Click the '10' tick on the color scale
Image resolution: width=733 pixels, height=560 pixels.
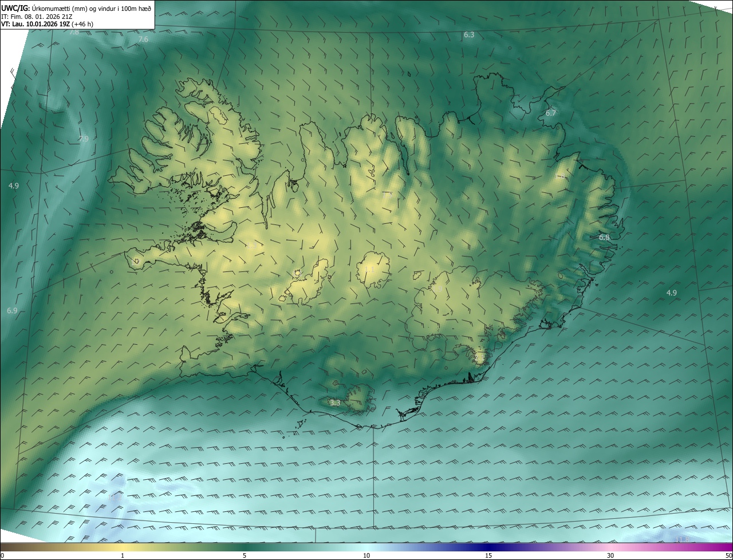(366, 555)
